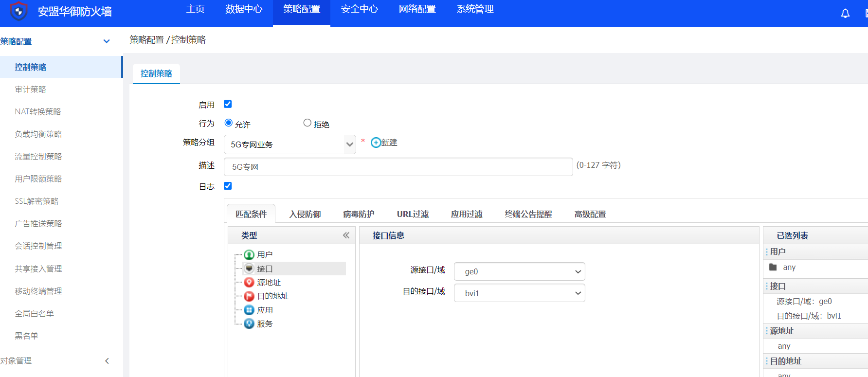Open the 策略分组 dropdown
The image size is (868, 377).
[290, 144]
